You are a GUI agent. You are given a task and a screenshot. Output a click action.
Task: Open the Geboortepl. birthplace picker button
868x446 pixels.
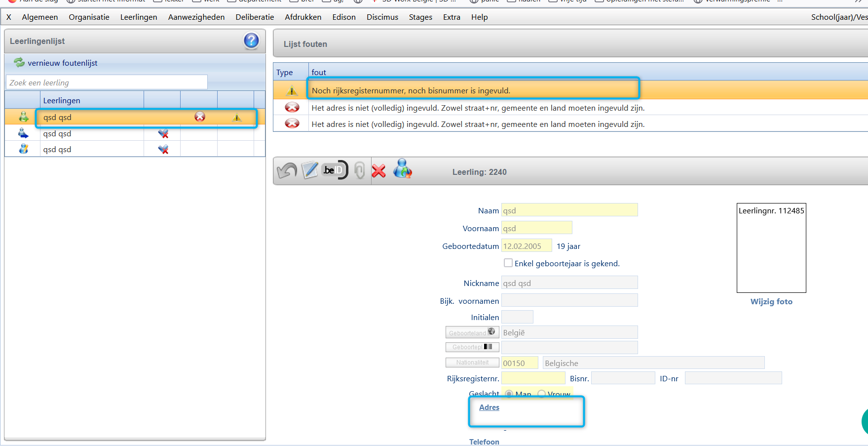472,347
